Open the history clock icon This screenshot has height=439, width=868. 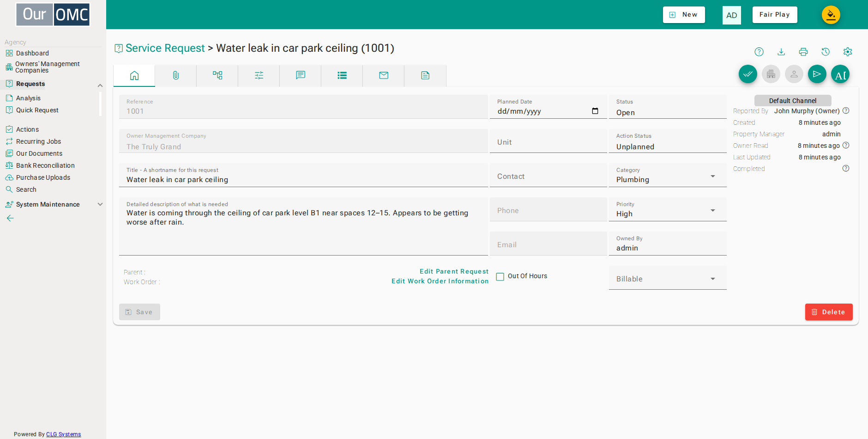(x=826, y=52)
